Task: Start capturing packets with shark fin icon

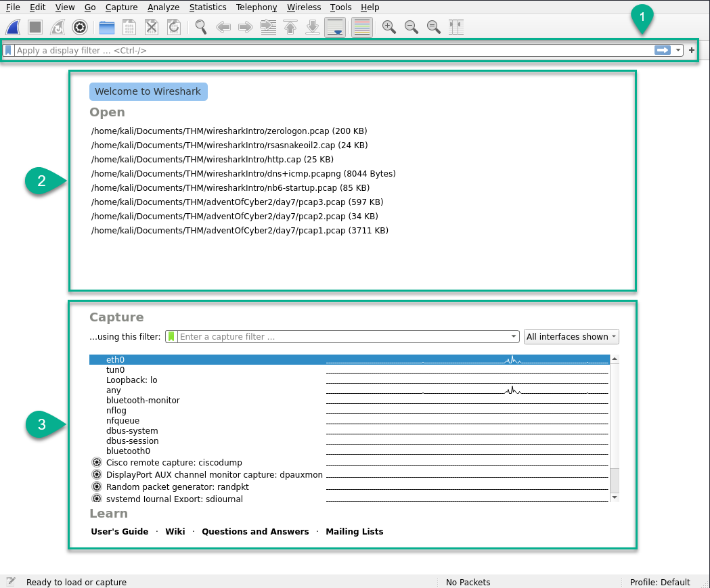Action: [13, 27]
